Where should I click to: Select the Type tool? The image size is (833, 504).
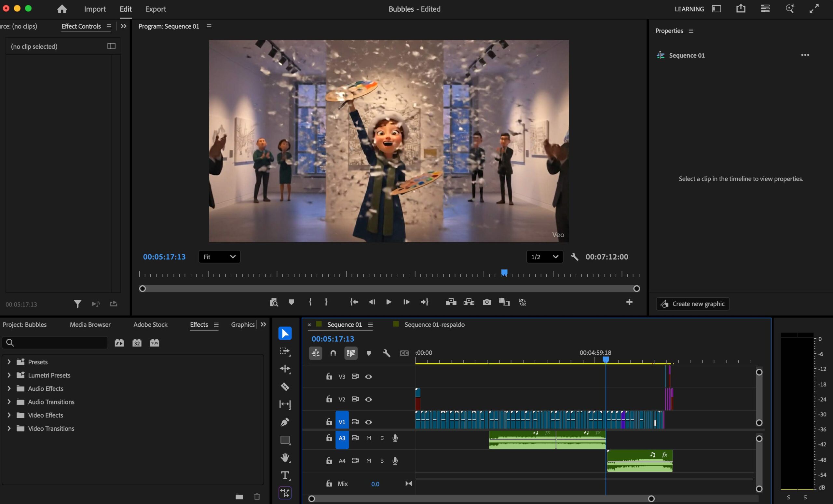[x=285, y=475]
